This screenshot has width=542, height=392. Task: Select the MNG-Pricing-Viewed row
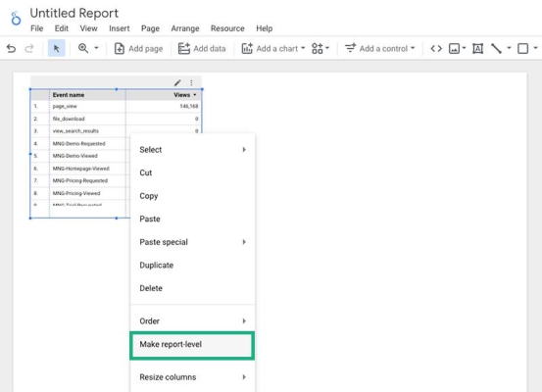[80, 193]
